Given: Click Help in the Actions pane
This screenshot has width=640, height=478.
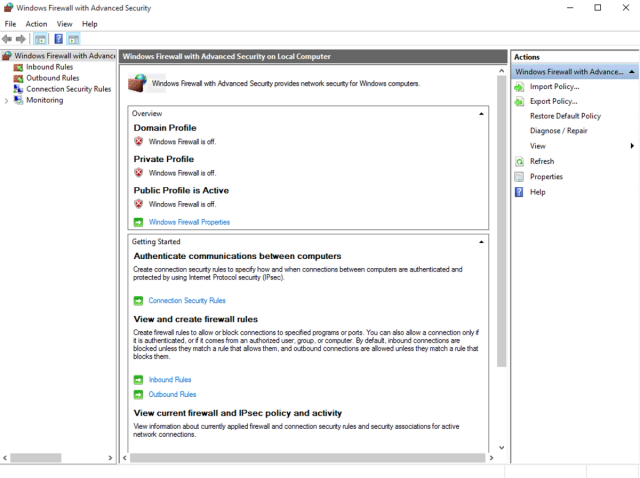Looking at the screenshot, I should (538, 192).
